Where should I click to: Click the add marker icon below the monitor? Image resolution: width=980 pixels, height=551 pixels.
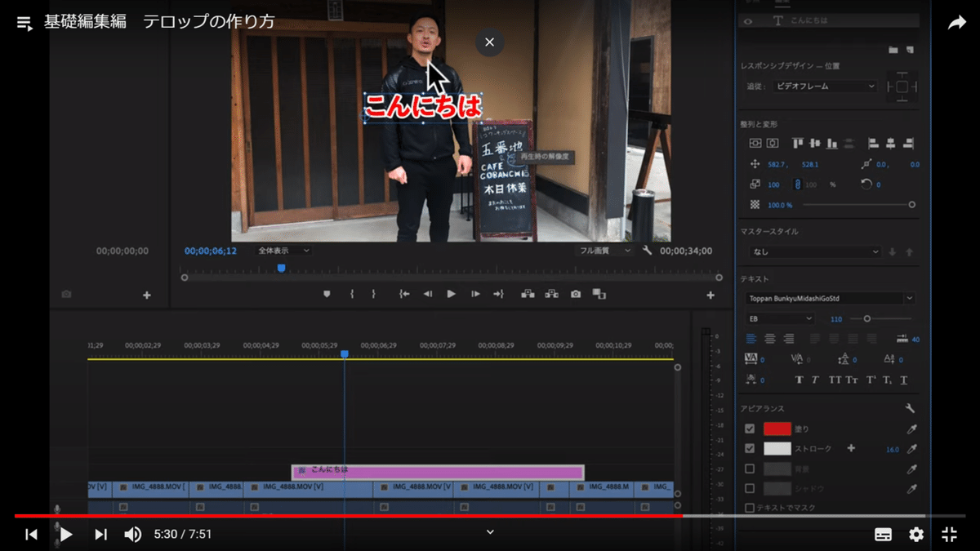pyautogui.click(x=327, y=294)
